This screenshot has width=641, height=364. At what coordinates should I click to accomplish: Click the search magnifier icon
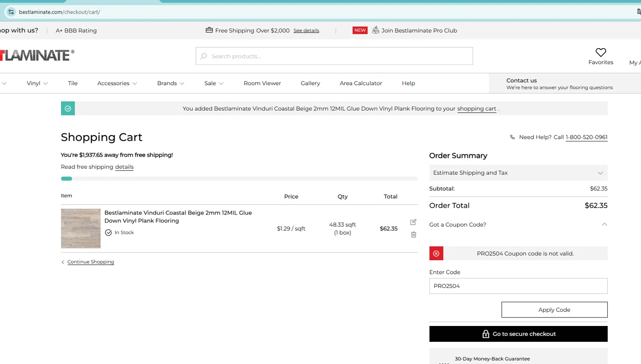tap(204, 56)
